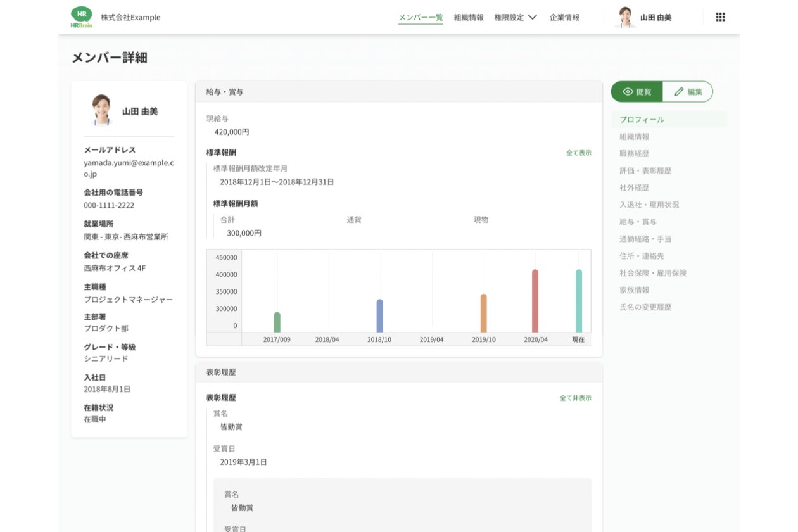Click the 2018年8月1日 join date
The height and width of the screenshot is (532, 798).
click(107, 389)
